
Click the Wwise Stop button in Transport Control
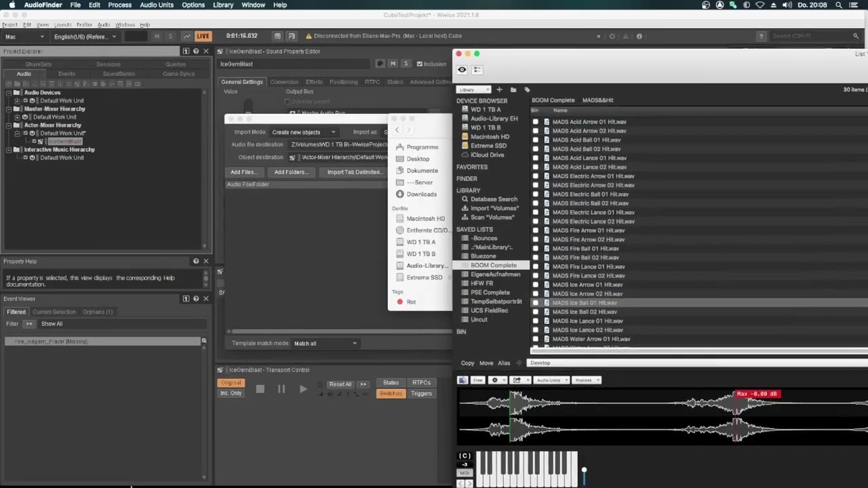coord(260,389)
